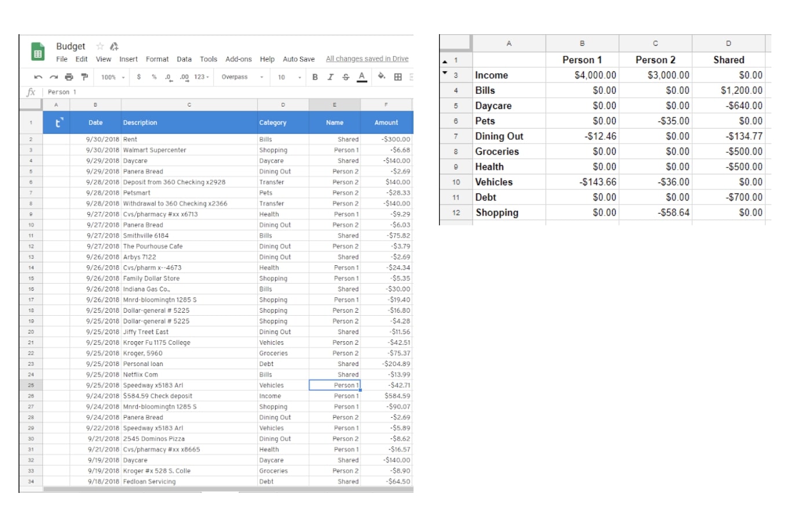Viewport: 812px width, 519px height.
Task: Click the Budget document title
Action: point(71,46)
